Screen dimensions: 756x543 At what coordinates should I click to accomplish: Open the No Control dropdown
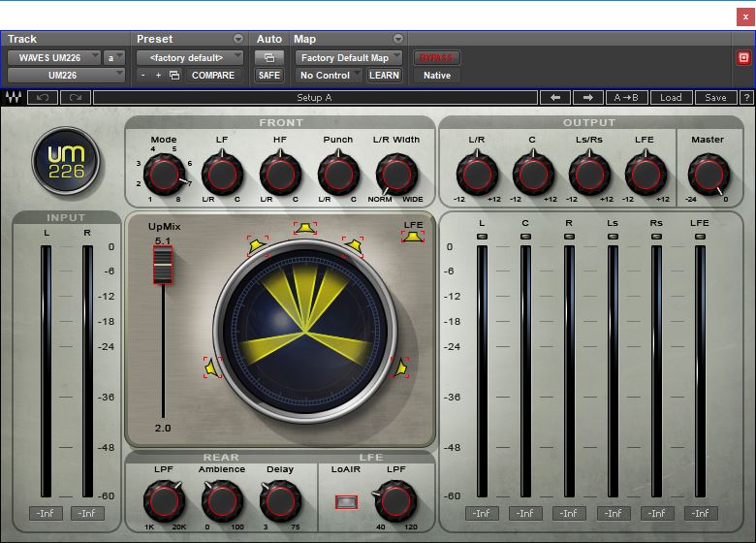[329, 76]
